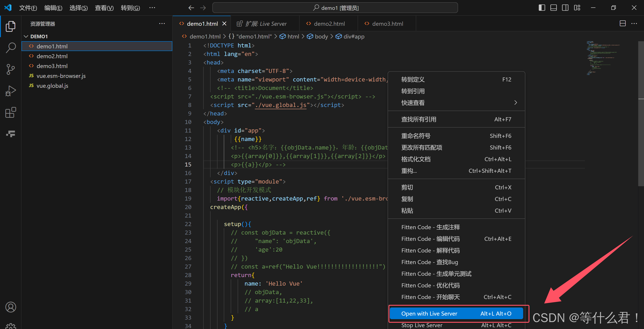This screenshot has height=329, width=644.
Task: Open vue.global.js from the file list
Action: click(x=52, y=86)
